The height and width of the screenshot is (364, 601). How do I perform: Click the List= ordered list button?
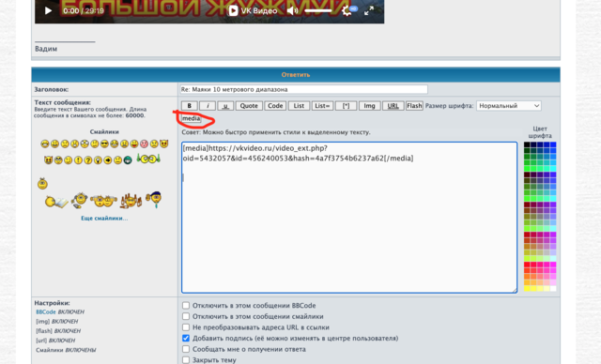[x=322, y=106]
